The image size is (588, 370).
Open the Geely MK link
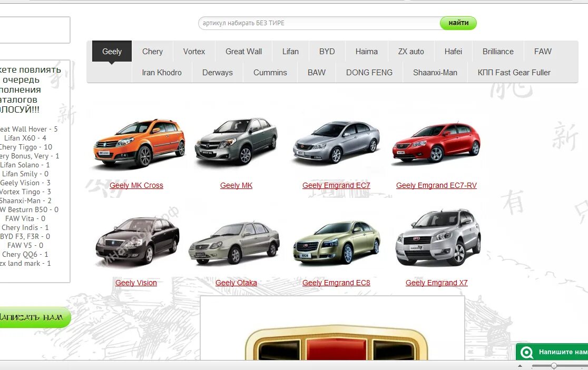[236, 185]
